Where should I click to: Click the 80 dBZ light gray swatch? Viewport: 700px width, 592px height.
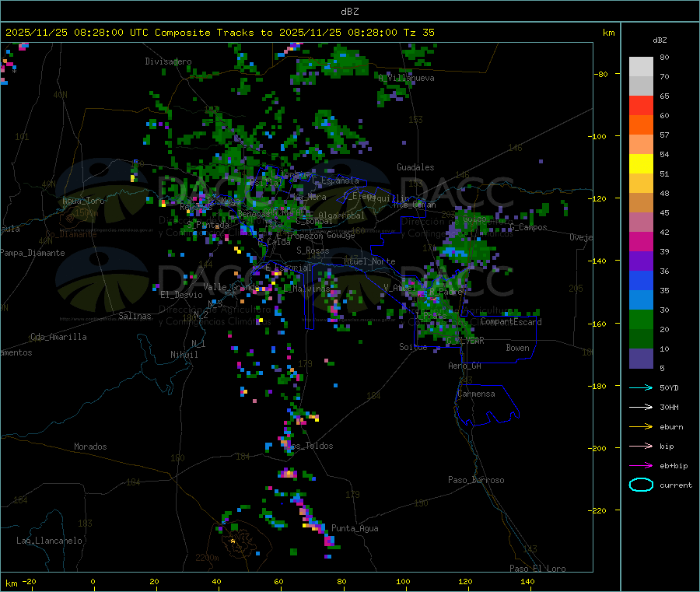point(641,67)
